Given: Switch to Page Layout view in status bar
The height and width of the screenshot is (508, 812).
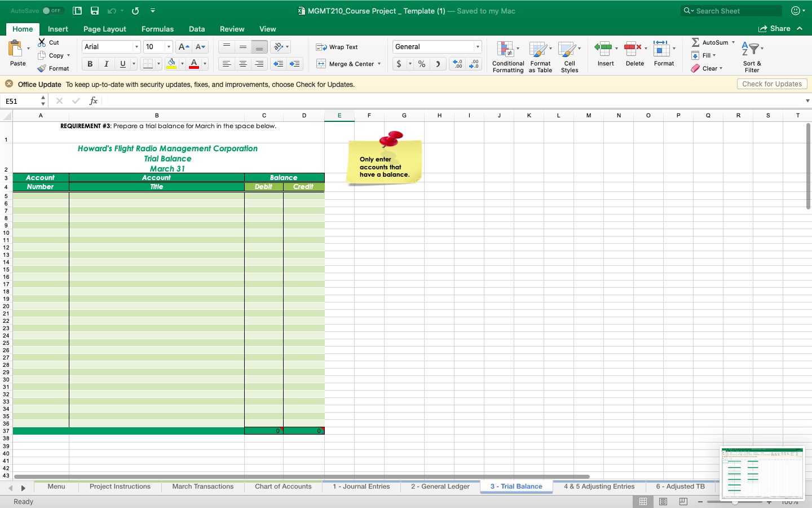Looking at the screenshot, I should (x=663, y=501).
